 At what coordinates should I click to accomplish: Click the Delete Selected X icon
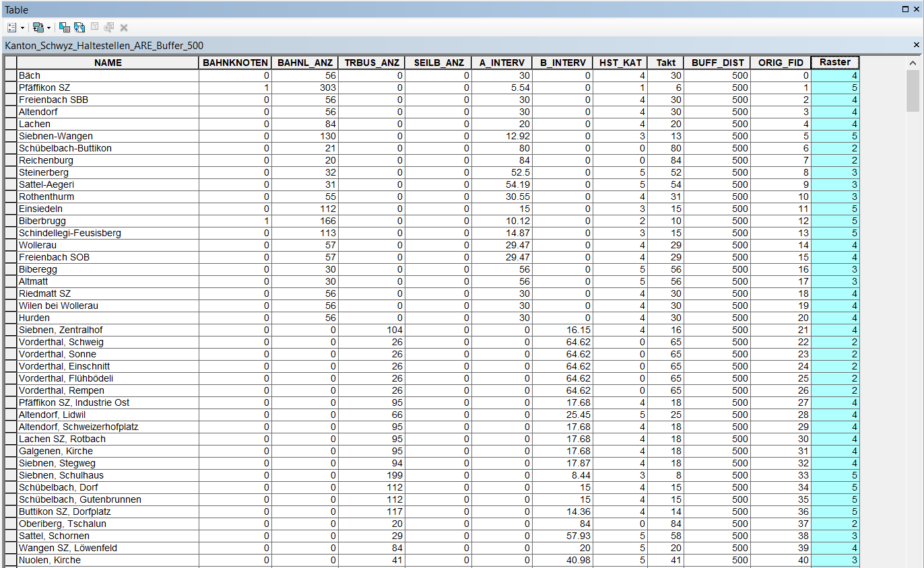124,28
